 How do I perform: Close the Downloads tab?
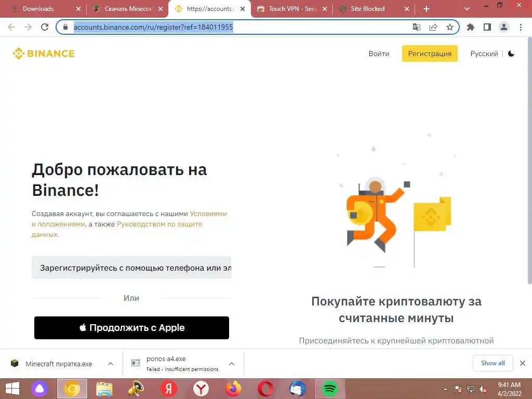click(78, 9)
